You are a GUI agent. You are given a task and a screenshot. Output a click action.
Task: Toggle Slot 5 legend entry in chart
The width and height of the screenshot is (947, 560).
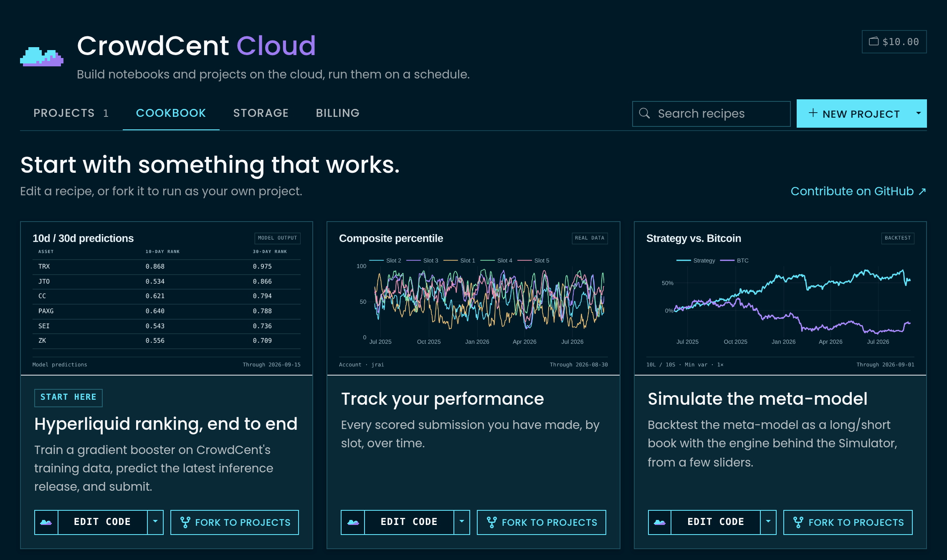point(534,260)
